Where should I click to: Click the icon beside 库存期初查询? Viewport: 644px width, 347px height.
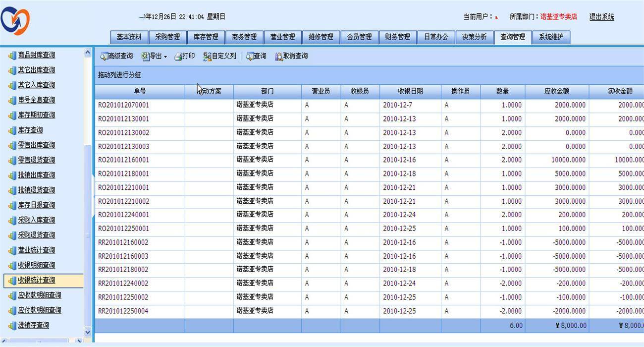click(x=12, y=115)
